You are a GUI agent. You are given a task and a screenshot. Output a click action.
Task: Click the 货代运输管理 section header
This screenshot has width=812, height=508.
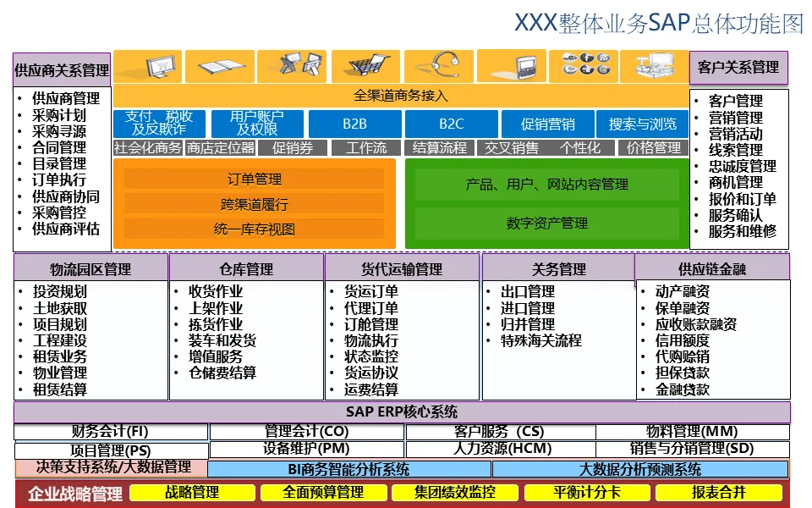[x=402, y=268]
